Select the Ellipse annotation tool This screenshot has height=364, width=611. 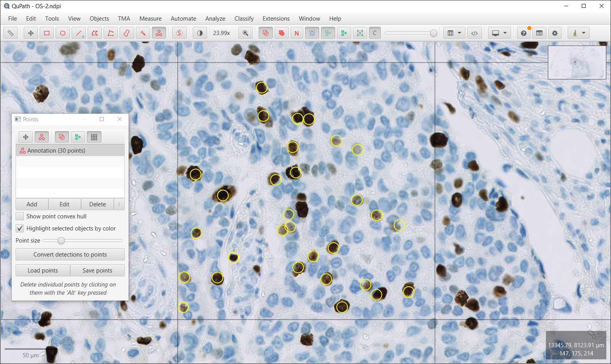pos(63,33)
